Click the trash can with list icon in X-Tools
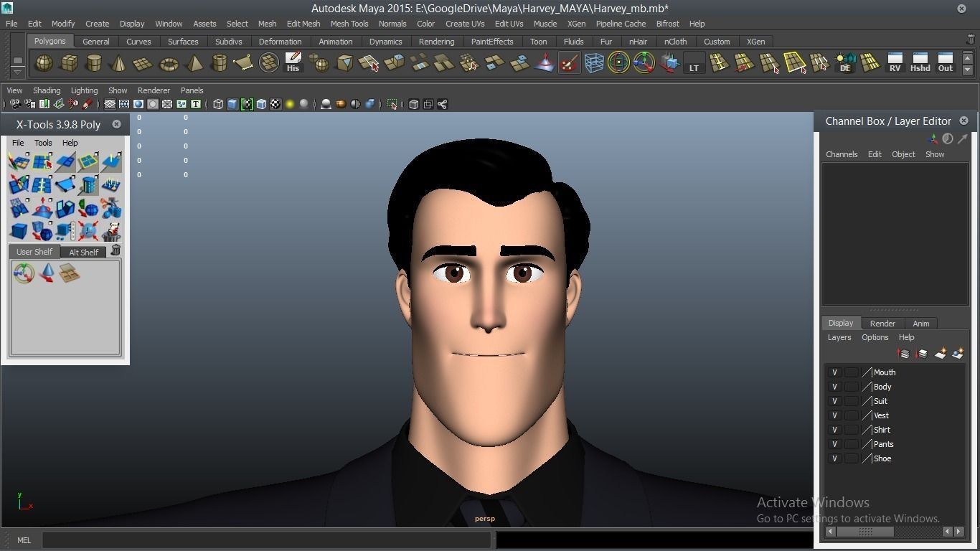 [x=111, y=231]
